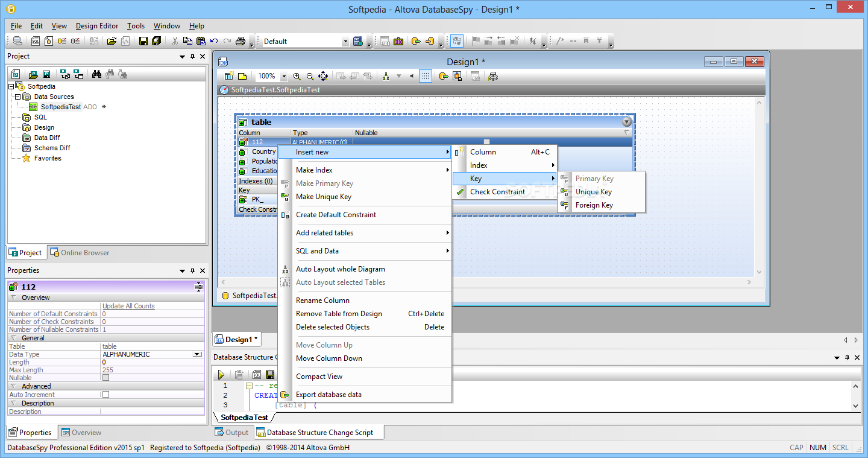Select Column in the Insert new submenu
The width and height of the screenshot is (868, 458).
[505, 152]
